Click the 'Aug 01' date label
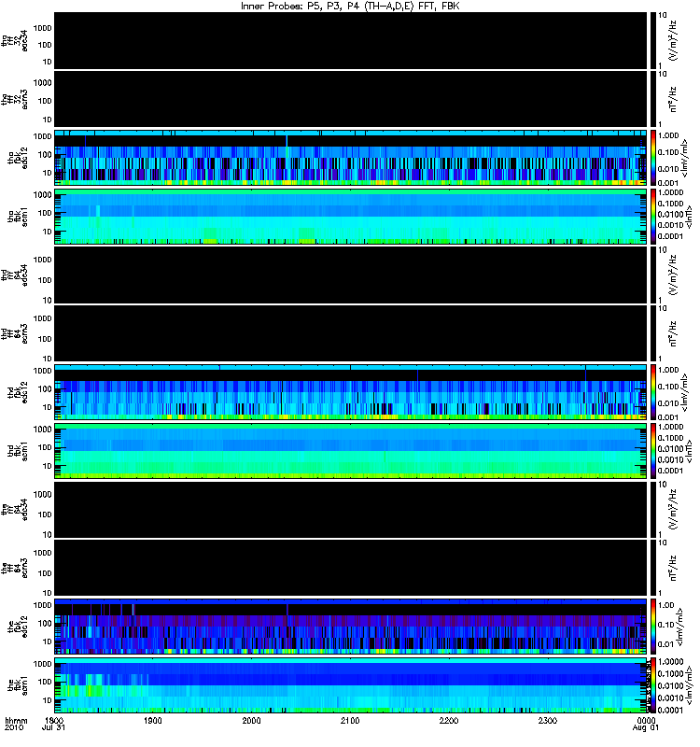The height and width of the screenshot is (747, 700). tap(646, 727)
